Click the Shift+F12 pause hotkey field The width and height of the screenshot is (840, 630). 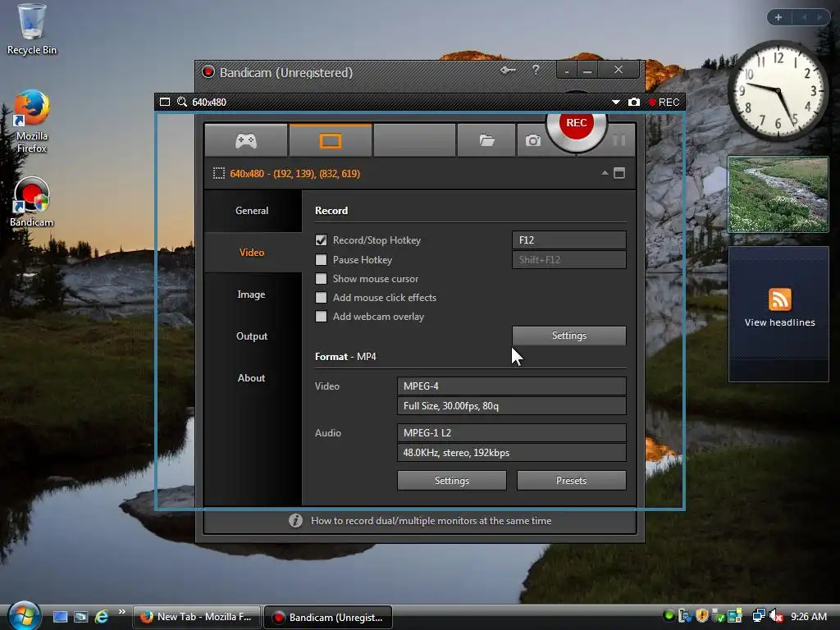tap(569, 260)
